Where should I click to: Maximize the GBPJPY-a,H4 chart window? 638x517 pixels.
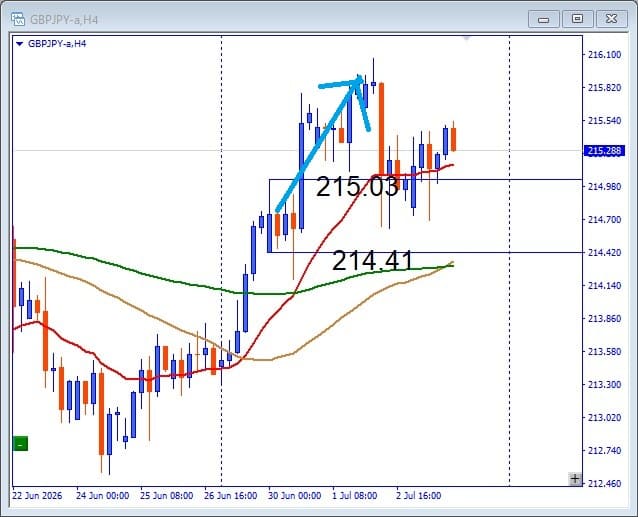click(x=577, y=19)
